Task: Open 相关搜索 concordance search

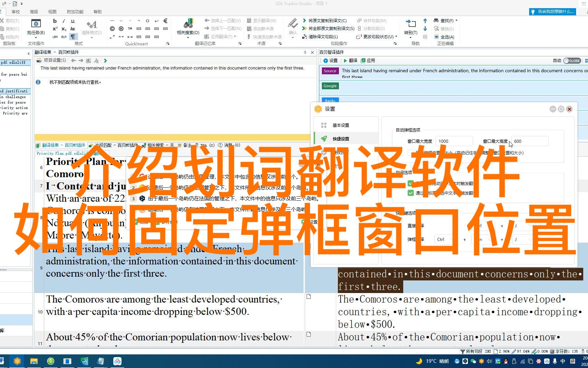Action: 188,28
